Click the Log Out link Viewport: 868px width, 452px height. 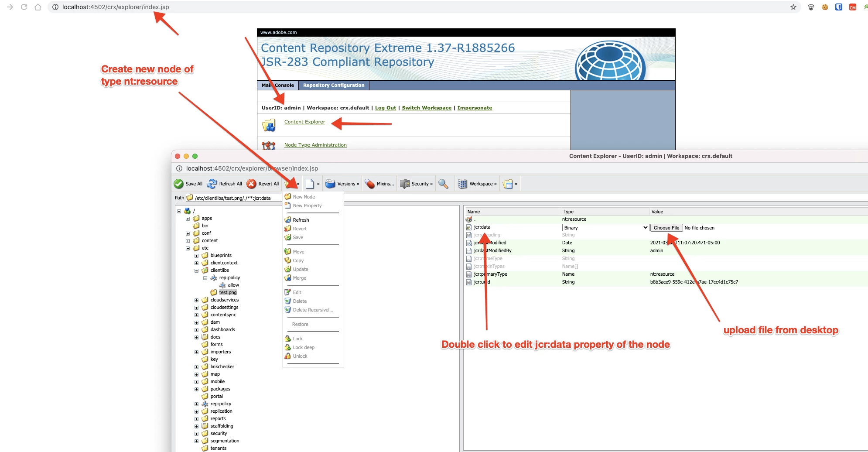coord(386,108)
